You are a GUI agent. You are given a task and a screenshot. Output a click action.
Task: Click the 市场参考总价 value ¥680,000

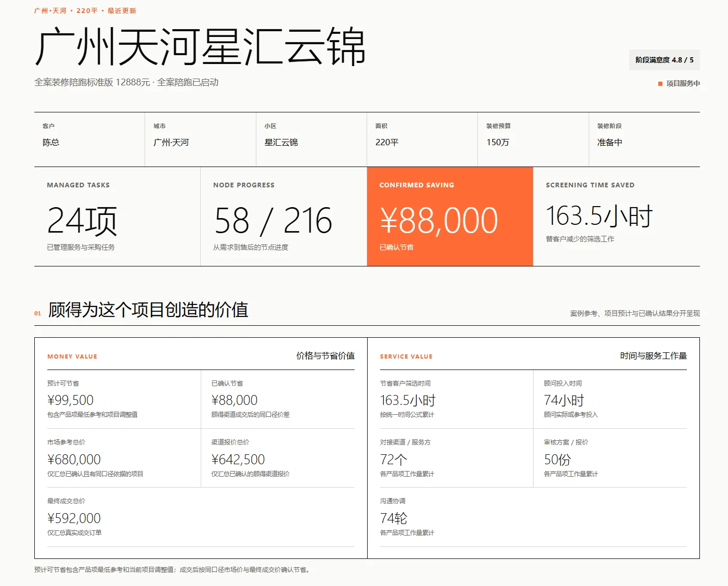tap(74, 460)
